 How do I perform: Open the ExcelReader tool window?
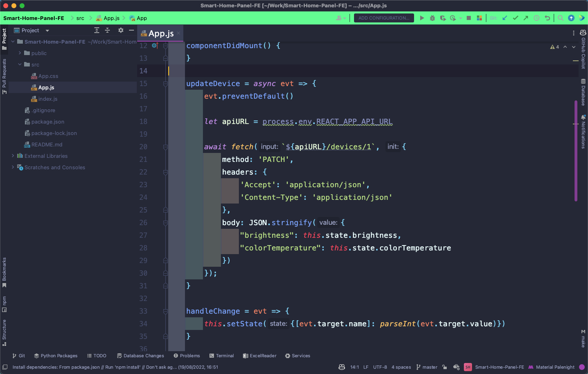pos(259,356)
